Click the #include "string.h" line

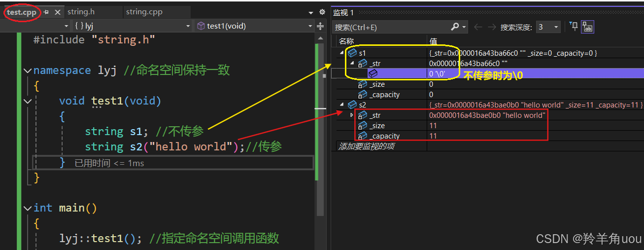pos(94,40)
